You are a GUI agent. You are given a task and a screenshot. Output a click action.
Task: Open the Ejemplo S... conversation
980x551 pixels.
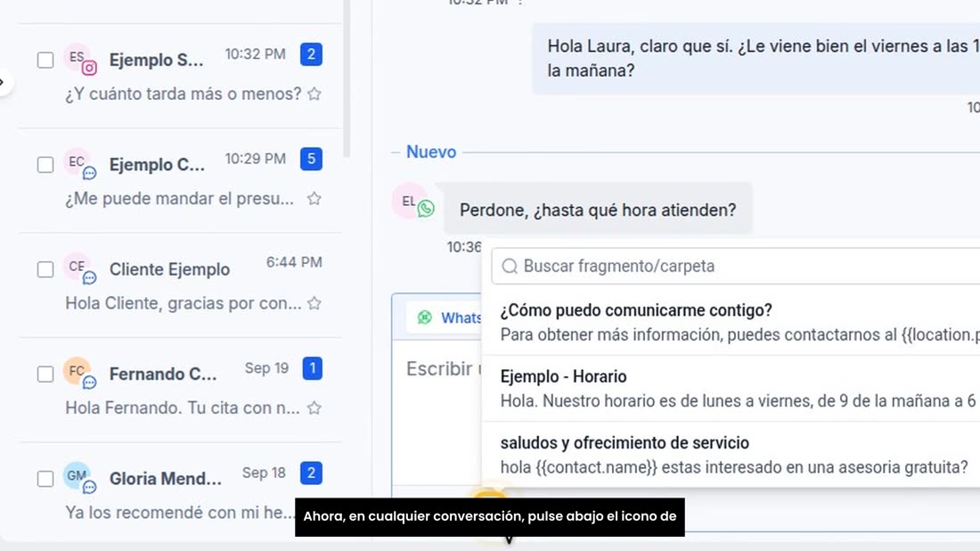pos(181,76)
